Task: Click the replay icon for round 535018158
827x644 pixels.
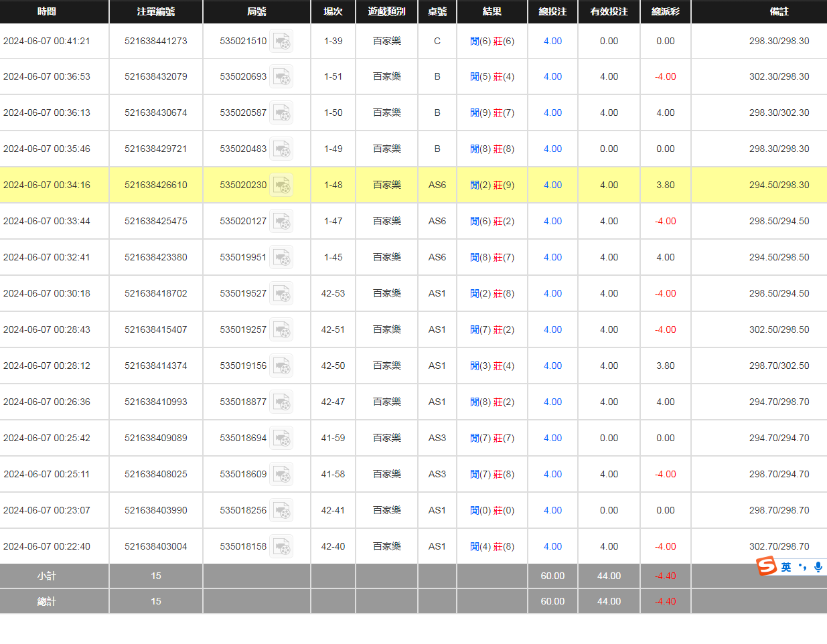Action: (x=281, y=547)
